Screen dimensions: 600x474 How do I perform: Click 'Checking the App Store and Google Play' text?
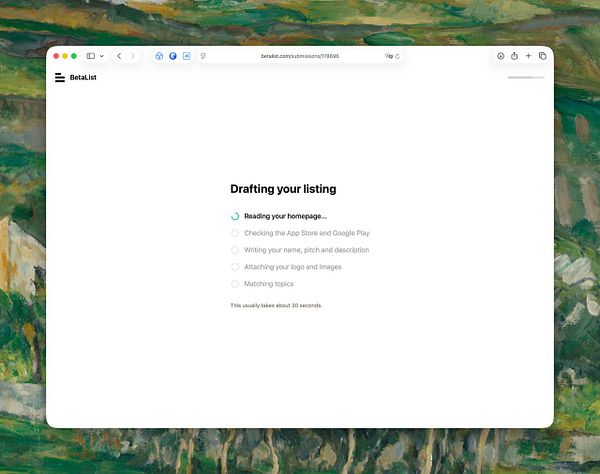click(x=307, y=233)
